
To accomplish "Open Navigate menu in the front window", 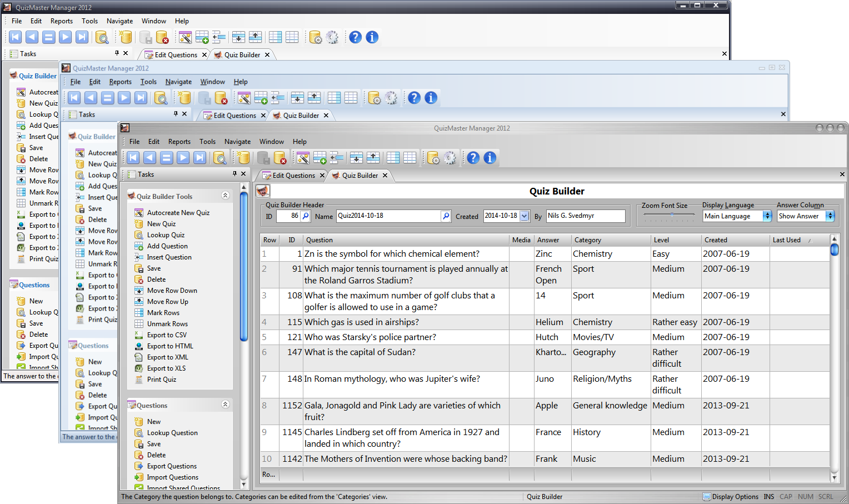I will [238, 142].
